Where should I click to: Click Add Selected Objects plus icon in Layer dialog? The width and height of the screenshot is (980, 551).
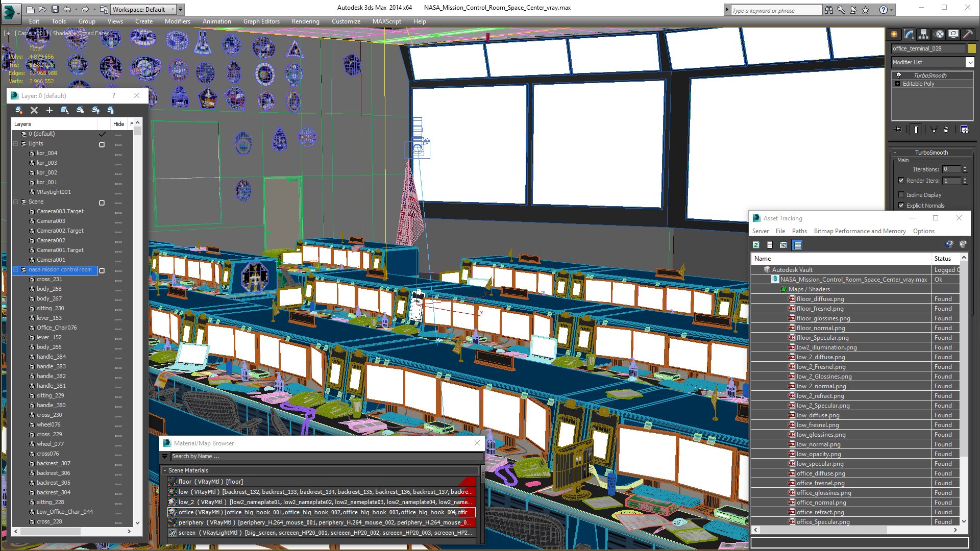pyautogui.click(x=50, y=110)
